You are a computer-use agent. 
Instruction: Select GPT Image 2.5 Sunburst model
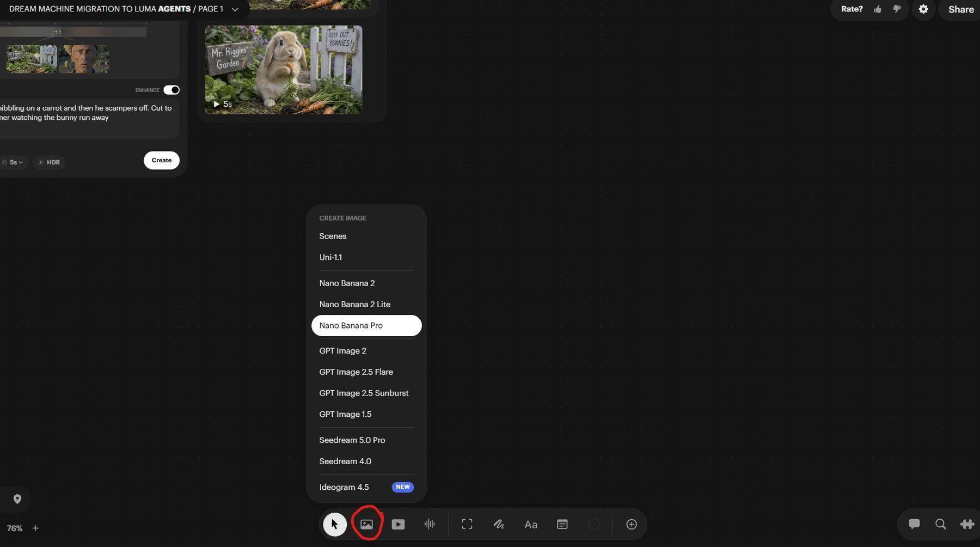[x=366, y=393]
